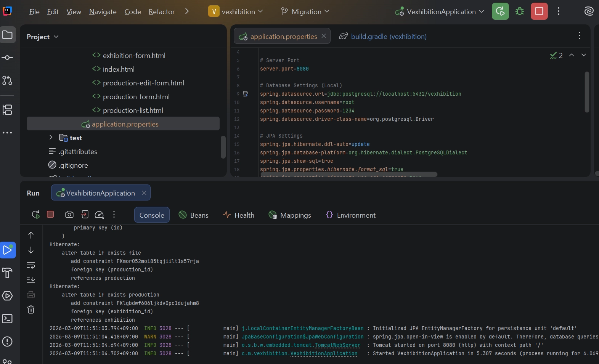Take a thread dump camera icon
The width and height of the screenshot is (599, 364).
(x=69, y=215)
